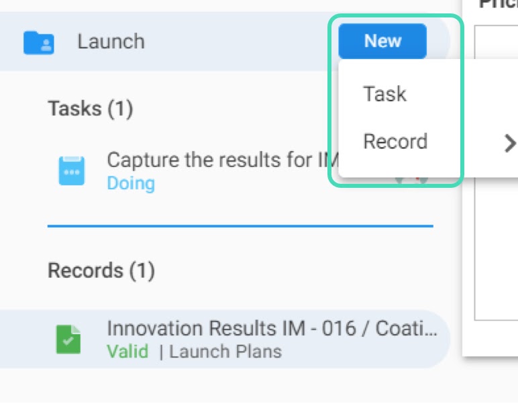Image resolution: width=518 pixels, height=420 pixels.
Task: Collapse the Tasks (1) section header
Action: 91,109
